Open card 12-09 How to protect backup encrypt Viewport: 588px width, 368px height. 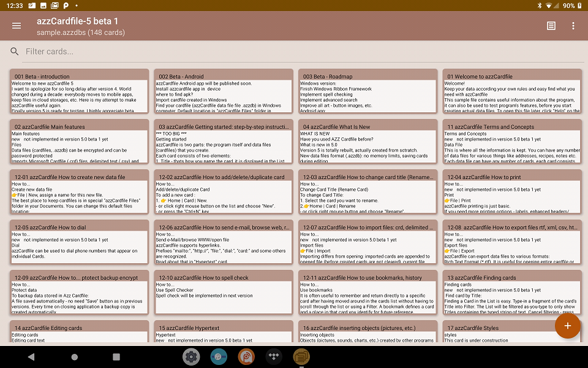79,292
